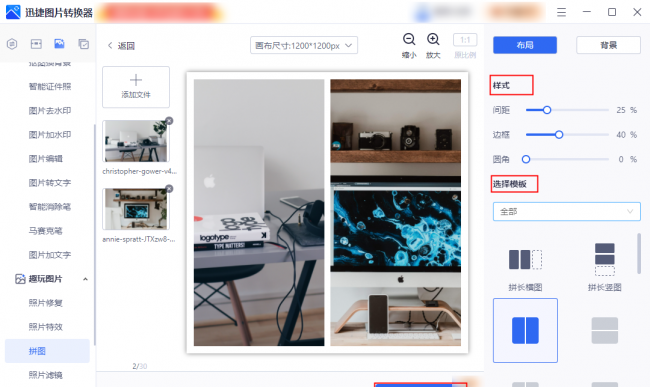
Task: Click the right monitor photo in collage
Action: [x=395, y=213]
